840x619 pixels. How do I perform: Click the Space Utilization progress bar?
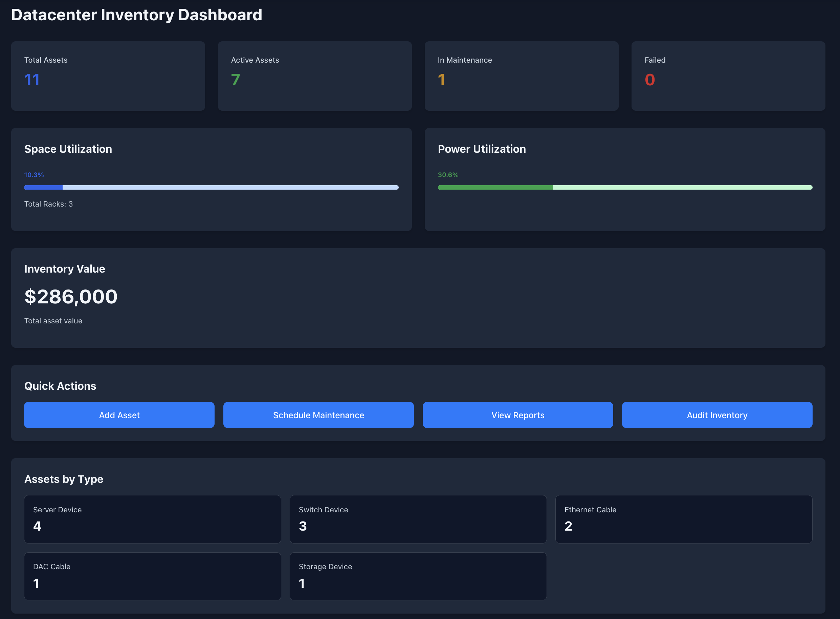tap(211, 187)
